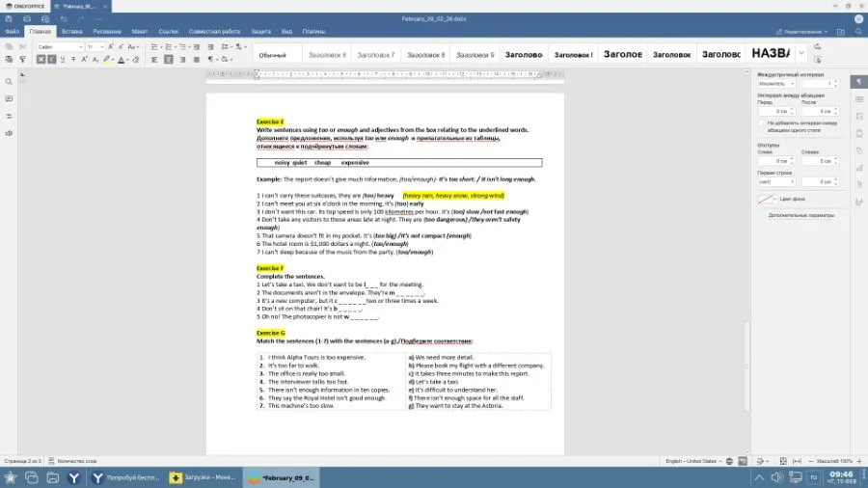Toggle Superscript formatting
The height and width of the screenshot is (488, 868).
[84, 59]
